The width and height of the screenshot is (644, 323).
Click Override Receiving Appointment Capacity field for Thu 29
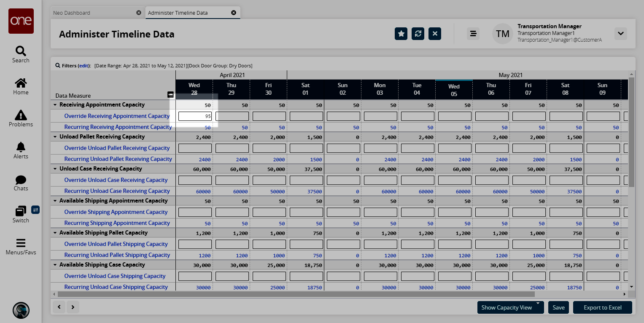pos(232,116)
